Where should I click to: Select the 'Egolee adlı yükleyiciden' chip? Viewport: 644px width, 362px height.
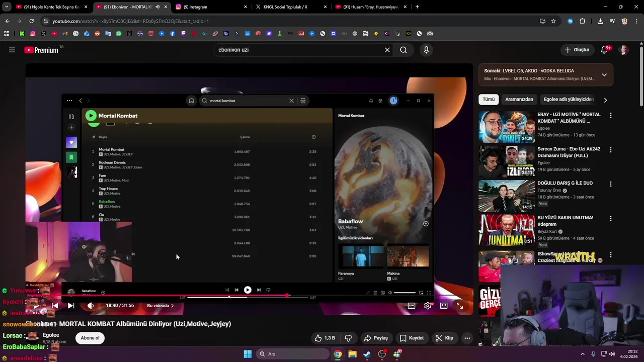pyautogui.click(x=569, y=100)
